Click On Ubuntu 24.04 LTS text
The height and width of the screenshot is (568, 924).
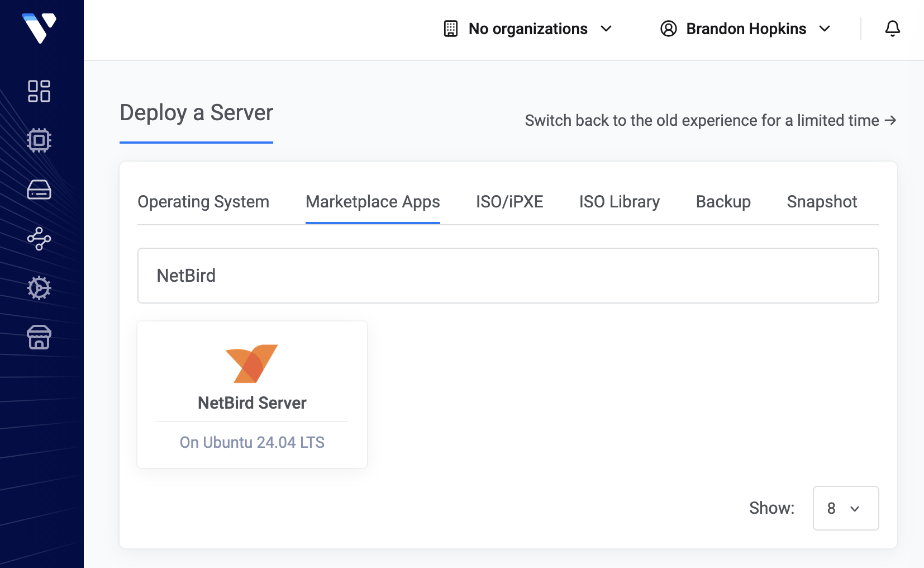pyautogui.click(x=252, y=442)
